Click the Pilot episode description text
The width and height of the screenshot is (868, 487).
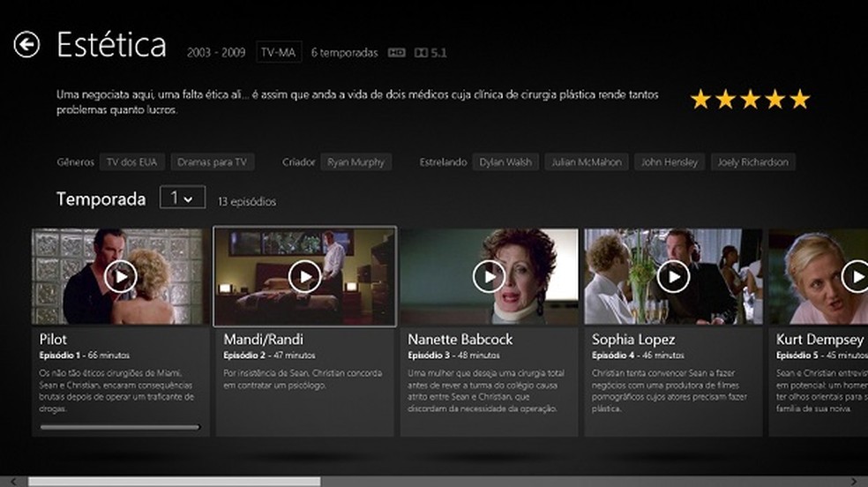(x=116, y=391)
